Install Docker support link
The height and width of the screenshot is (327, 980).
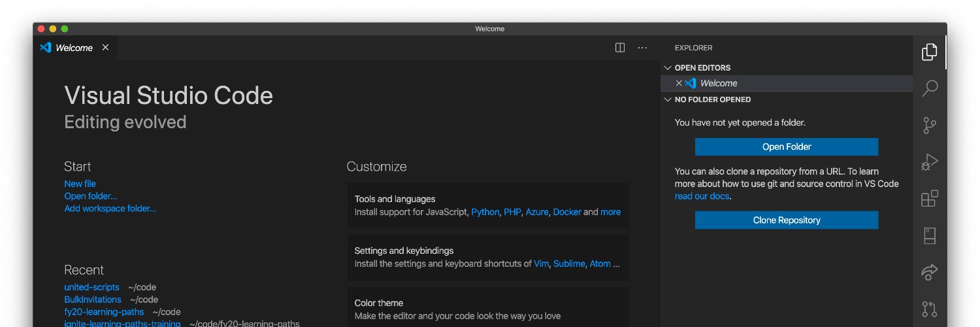567,212
